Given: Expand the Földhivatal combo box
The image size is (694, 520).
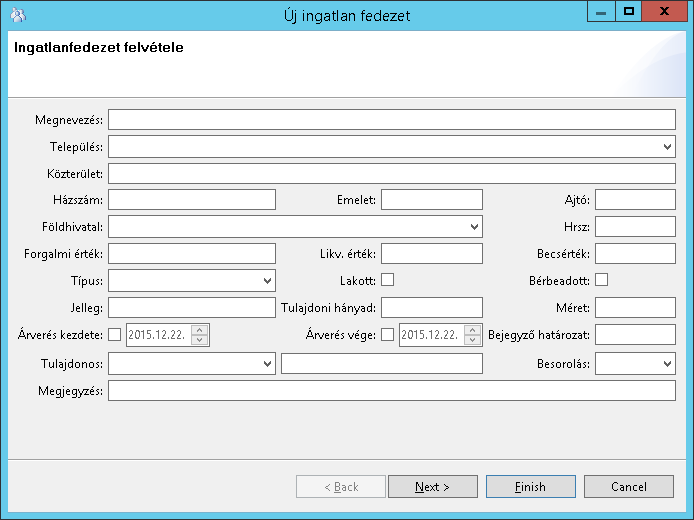Looking at the screenshot, I should coord(474,227).
